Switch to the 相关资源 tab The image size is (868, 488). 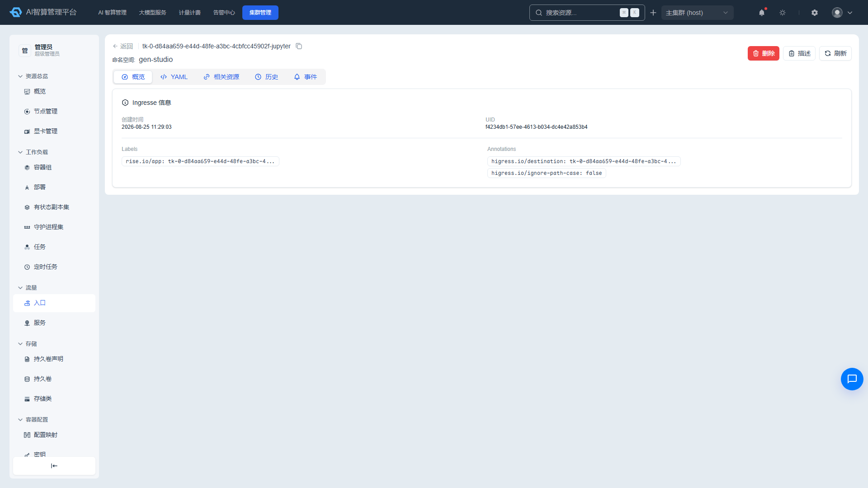[221, 77]
